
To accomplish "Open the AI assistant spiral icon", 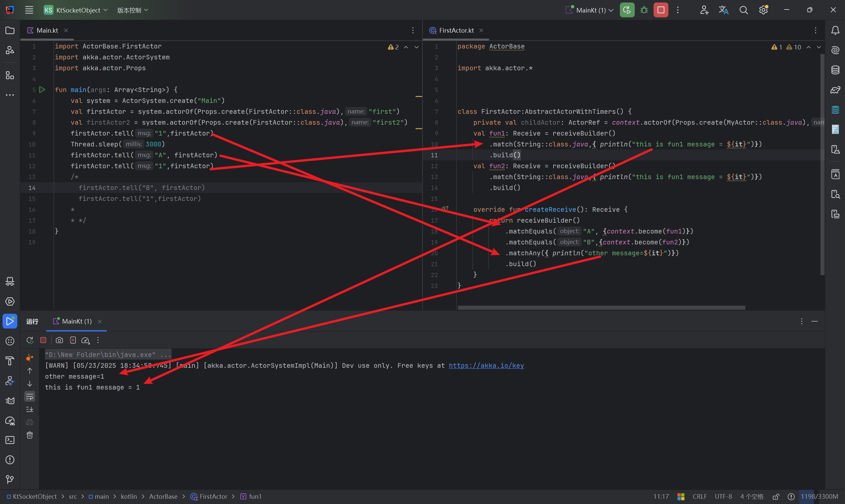I will click(835, 50).
